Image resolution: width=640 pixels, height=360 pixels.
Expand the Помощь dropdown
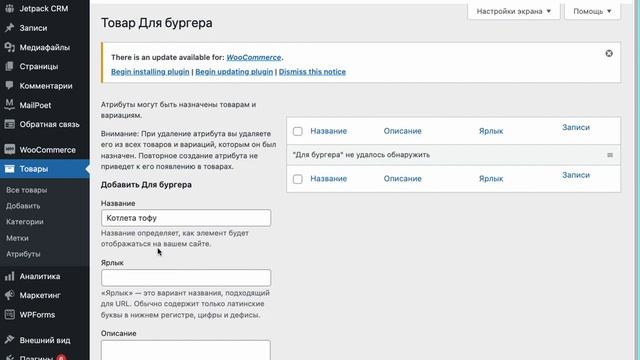coord(592,11)
